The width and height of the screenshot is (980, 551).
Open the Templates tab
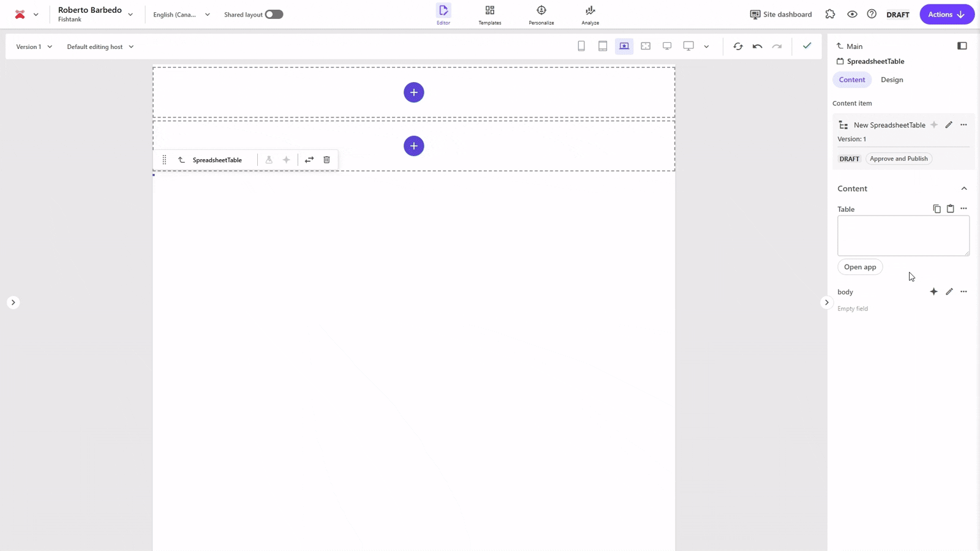[489, 15]
